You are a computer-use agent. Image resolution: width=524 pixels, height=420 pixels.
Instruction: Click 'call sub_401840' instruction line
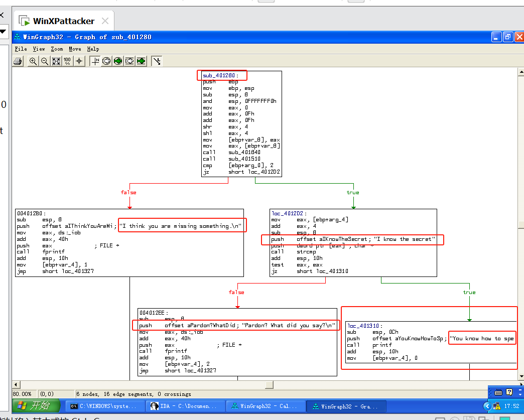click(231, 153)
